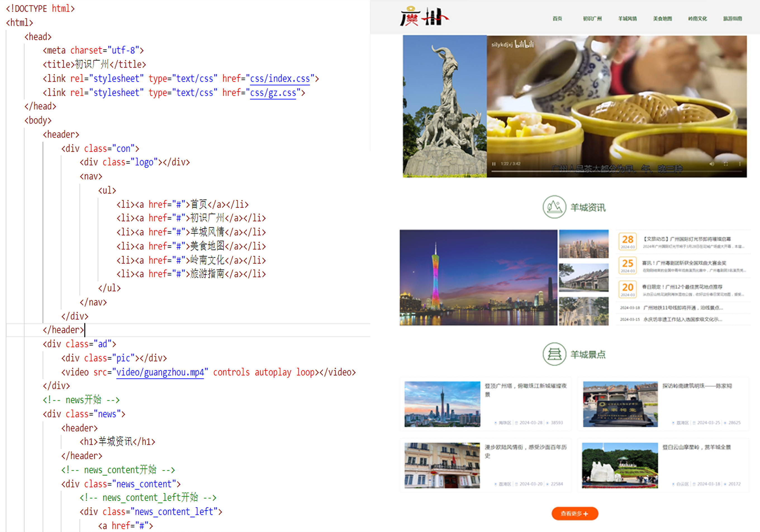Follow the css/gz.css link in the code
Screen dimensions: 760x532
click(x=273, y=93)
